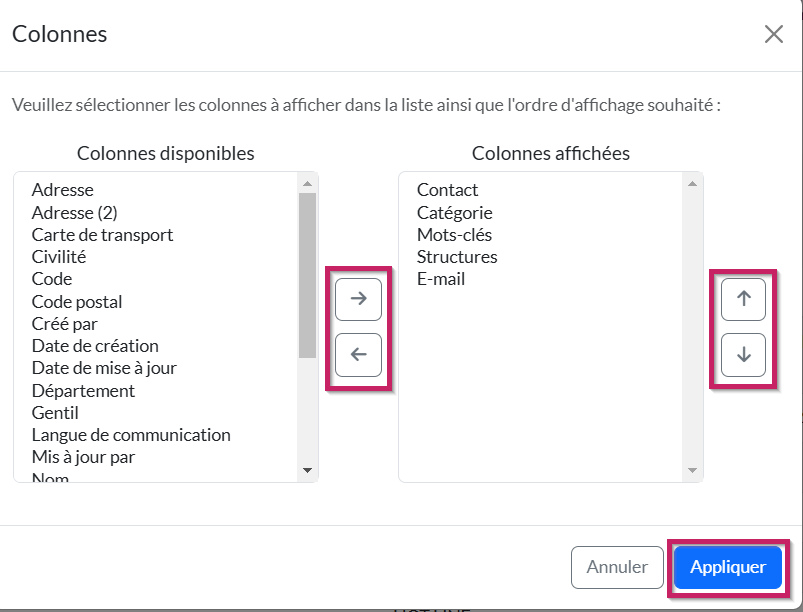The image size is (803, 612).
Task: Click the right arrow to add column
Action: 358,298
